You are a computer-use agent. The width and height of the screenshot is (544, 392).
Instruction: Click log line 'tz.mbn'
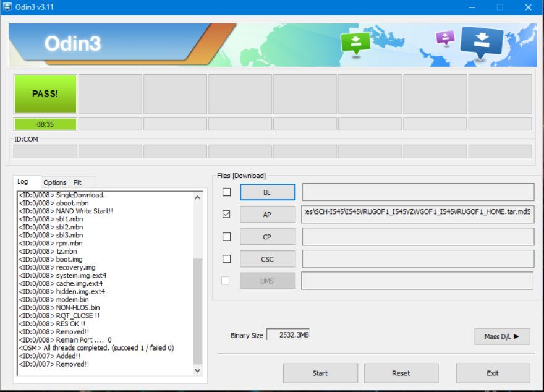pos(48,251)
